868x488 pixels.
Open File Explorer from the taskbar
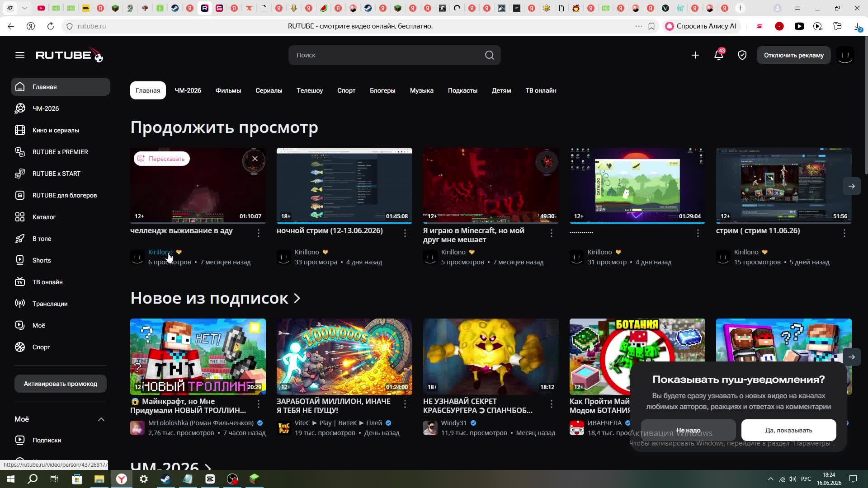point(99,479)
